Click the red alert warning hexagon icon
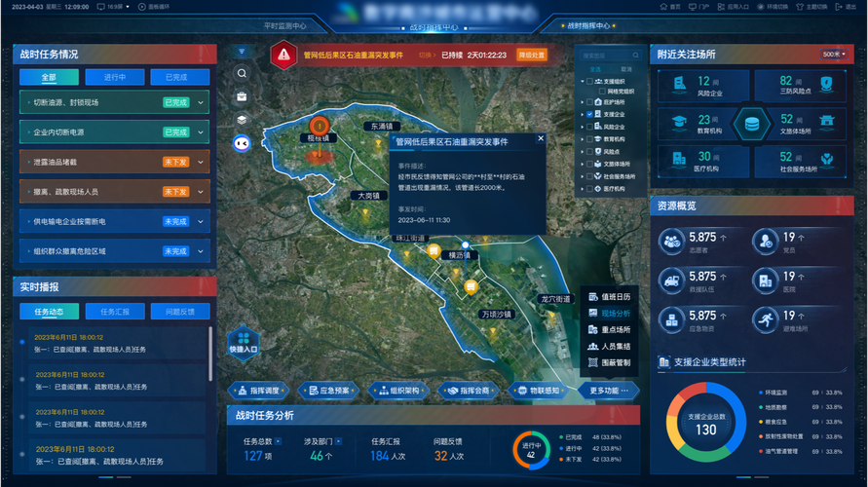This screenshot has width=868, height=487. point(283,56)
